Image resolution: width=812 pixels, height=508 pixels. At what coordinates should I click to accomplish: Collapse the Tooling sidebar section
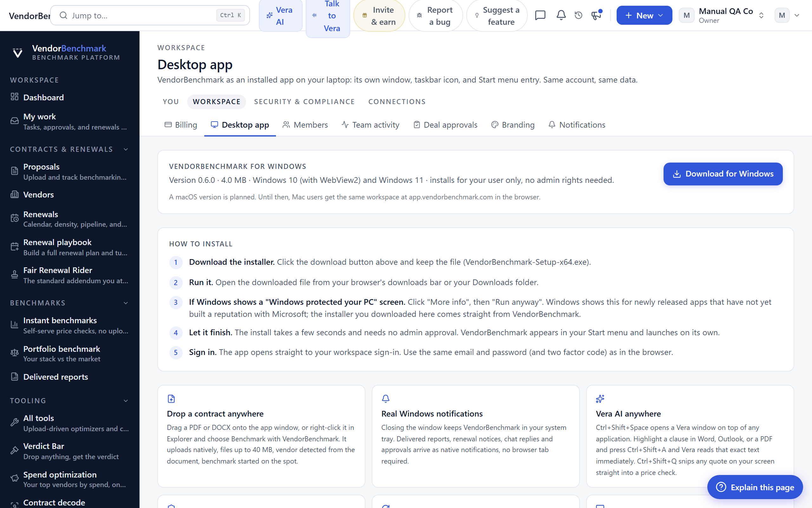(x=126, y=401)
